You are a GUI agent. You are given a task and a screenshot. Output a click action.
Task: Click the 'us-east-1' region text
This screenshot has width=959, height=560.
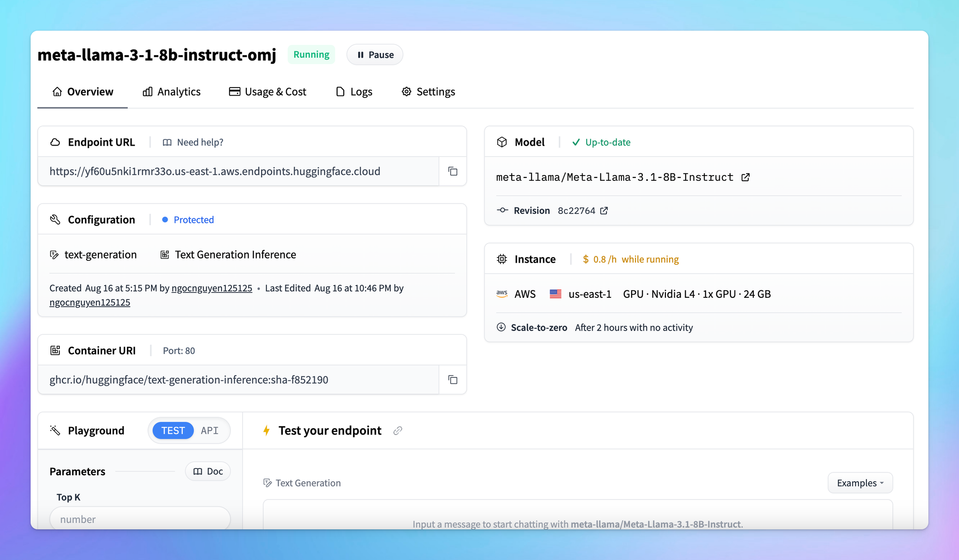tap(590, 294)
